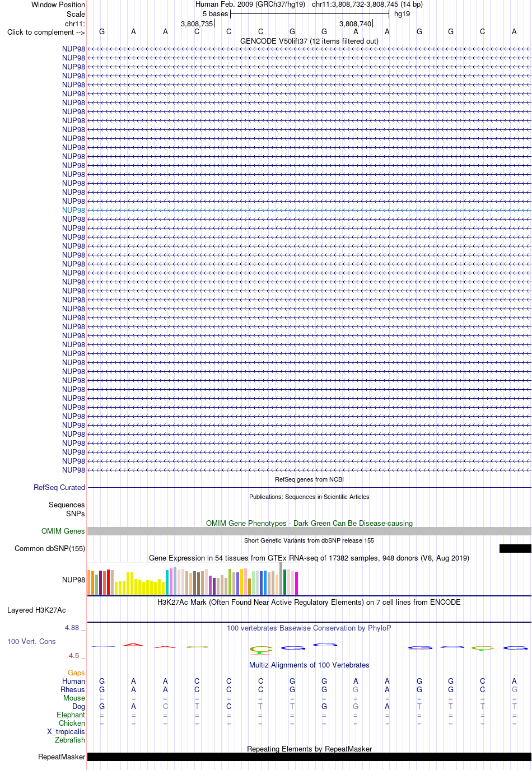Click the 'Layered H3K27Ac' track label
Screen dimensions: 532x770
tap(36, 610)
